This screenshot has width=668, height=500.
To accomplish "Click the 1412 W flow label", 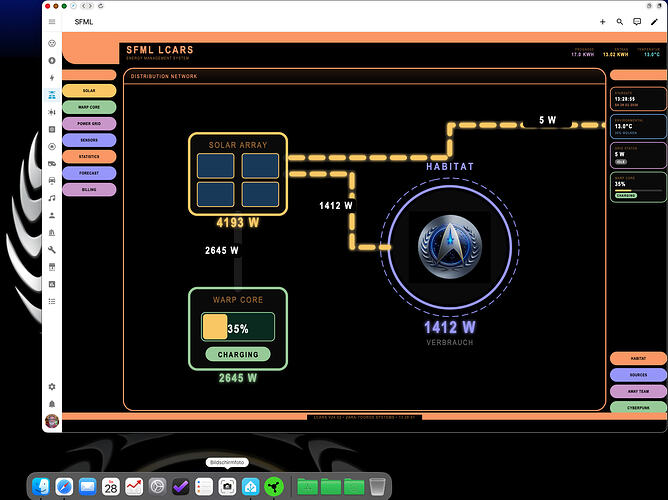I will click(336, 206).
